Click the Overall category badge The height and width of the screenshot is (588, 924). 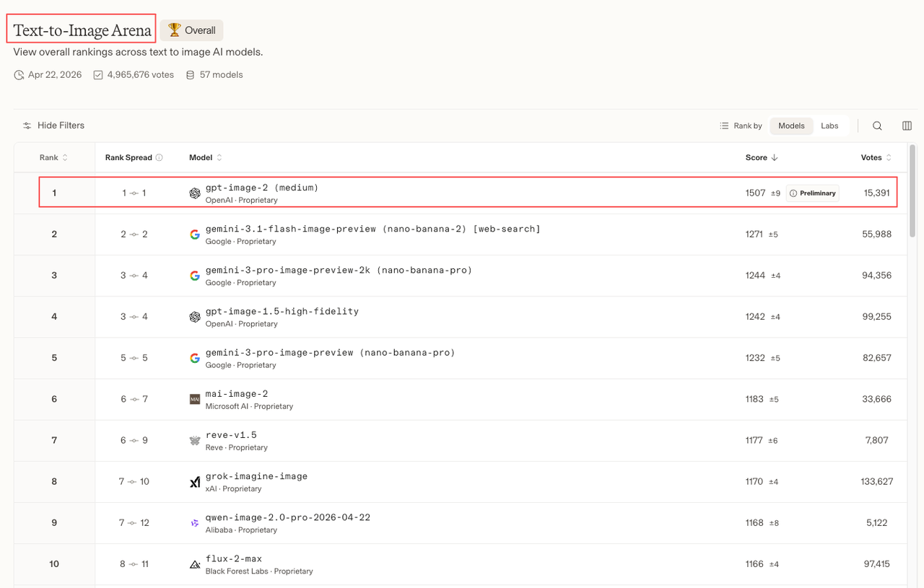pyautogui.click(x=192, y=30)
